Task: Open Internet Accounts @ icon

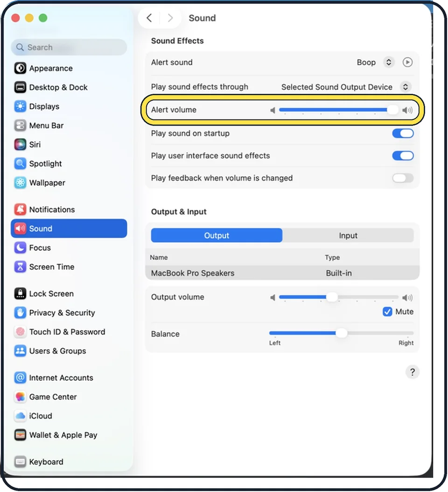Action: coord(20,378)
